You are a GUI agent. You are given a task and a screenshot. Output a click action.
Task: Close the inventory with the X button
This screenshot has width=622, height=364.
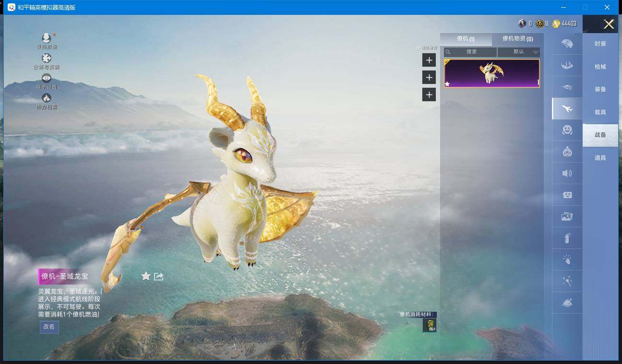pyautogui.click(x=609, y=24)
